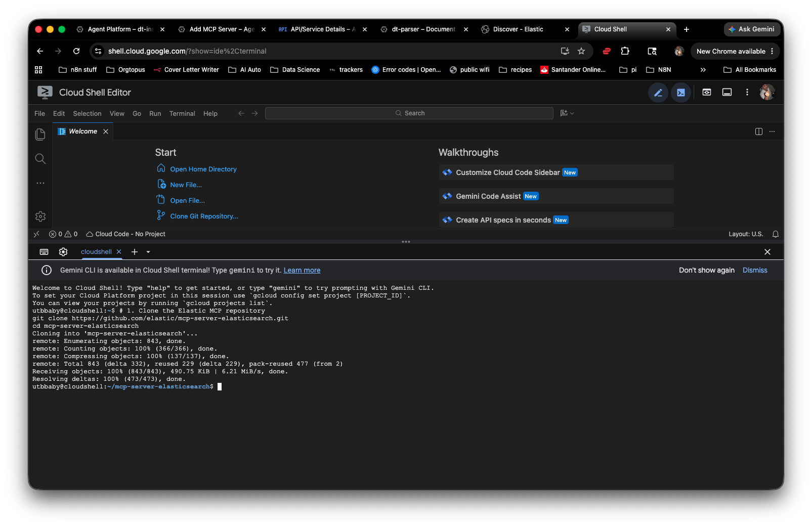
Task: Open the Manage gear in activity bar
Action: coord(40,216)
